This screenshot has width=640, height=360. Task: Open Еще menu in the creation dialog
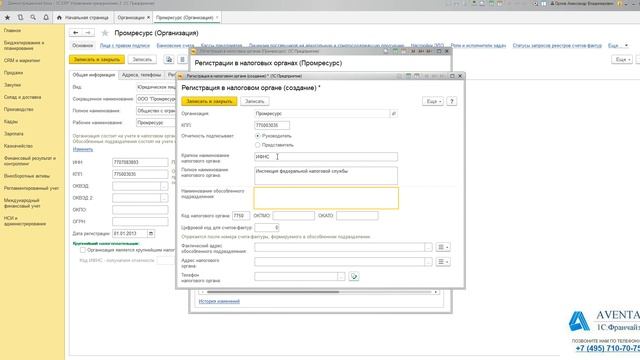click(433, 101)
